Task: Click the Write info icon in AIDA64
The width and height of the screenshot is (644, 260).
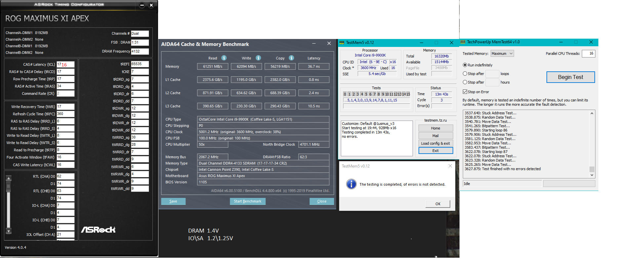Action: click(x=258, y=58)
